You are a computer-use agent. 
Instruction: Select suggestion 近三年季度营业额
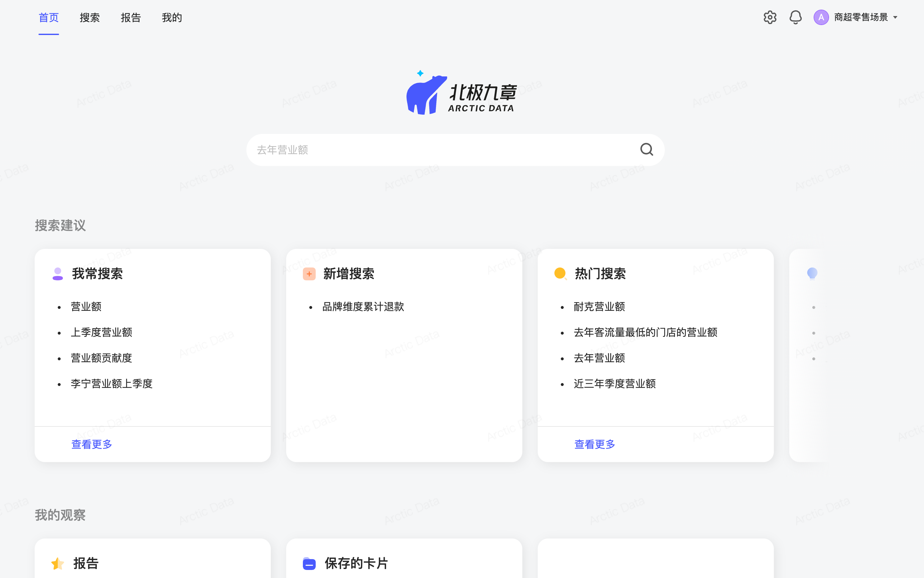615,383
